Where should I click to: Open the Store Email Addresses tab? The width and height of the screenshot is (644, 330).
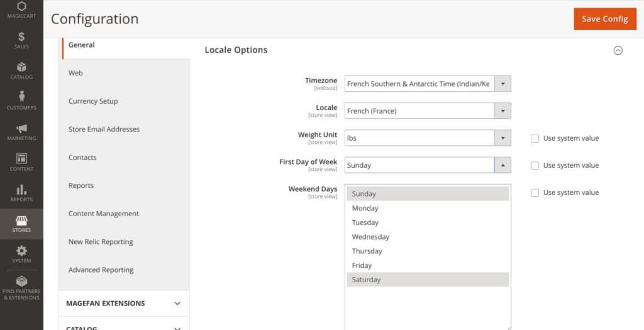click(x=104, y=129)
